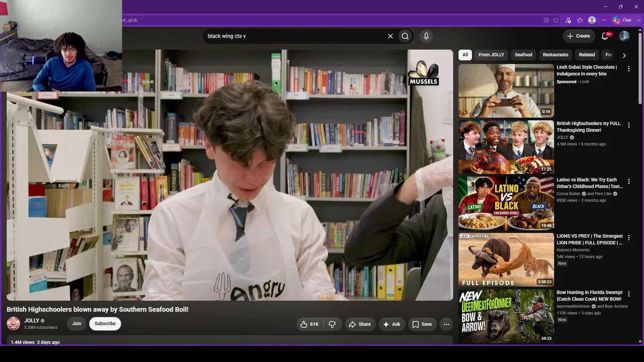The width and height of the screenshot is (644, 362).
Task: Dislike this video
Action: point(332,324)
